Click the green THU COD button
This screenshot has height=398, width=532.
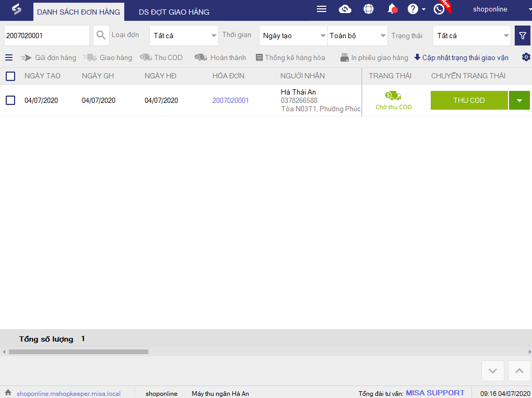point(469,100)
